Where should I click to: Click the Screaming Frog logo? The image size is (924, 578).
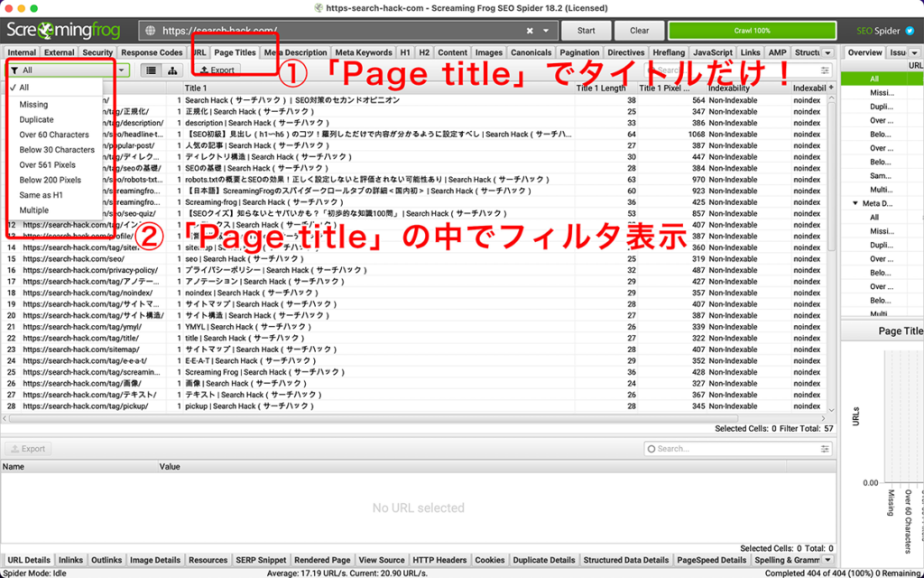click(64, 30)
